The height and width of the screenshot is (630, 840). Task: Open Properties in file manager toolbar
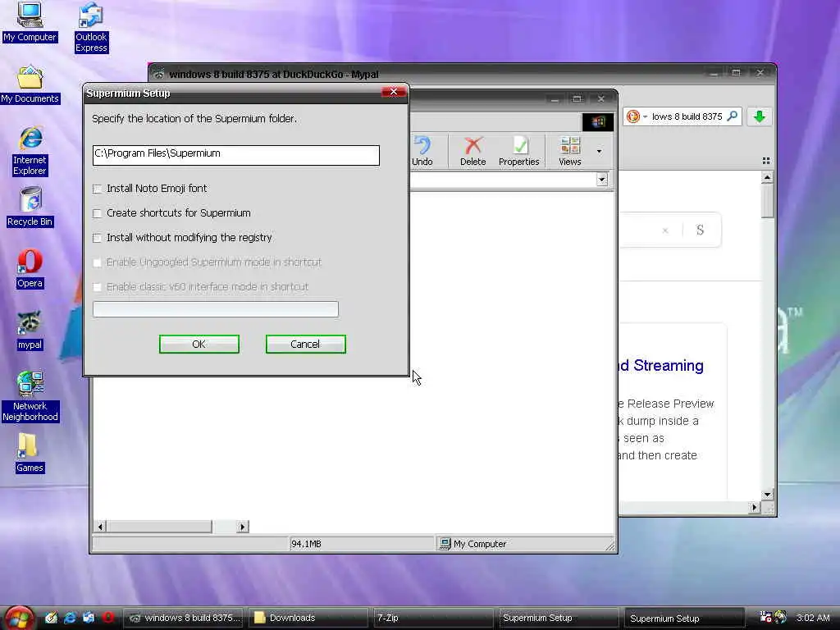coord(518,151)
